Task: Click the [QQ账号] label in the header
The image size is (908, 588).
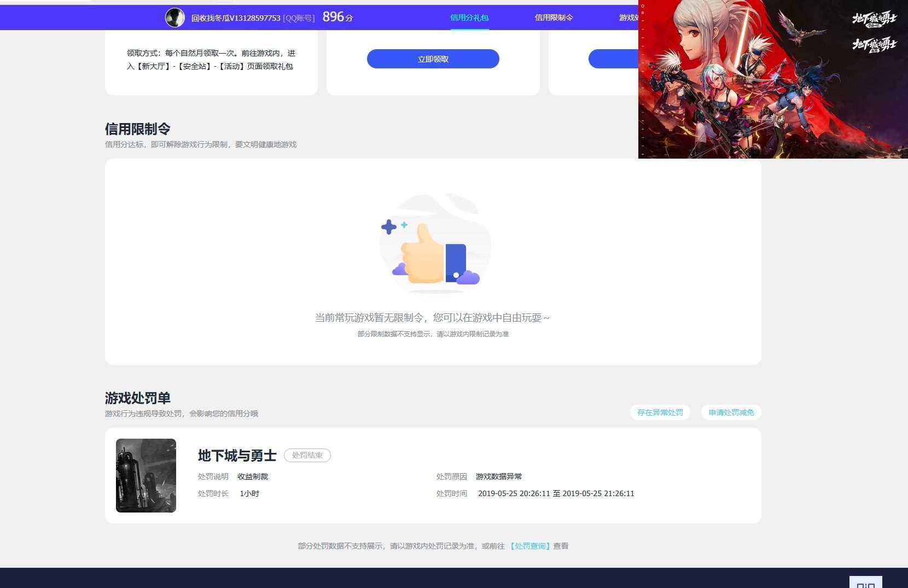Action: click(x=299, y=18)
